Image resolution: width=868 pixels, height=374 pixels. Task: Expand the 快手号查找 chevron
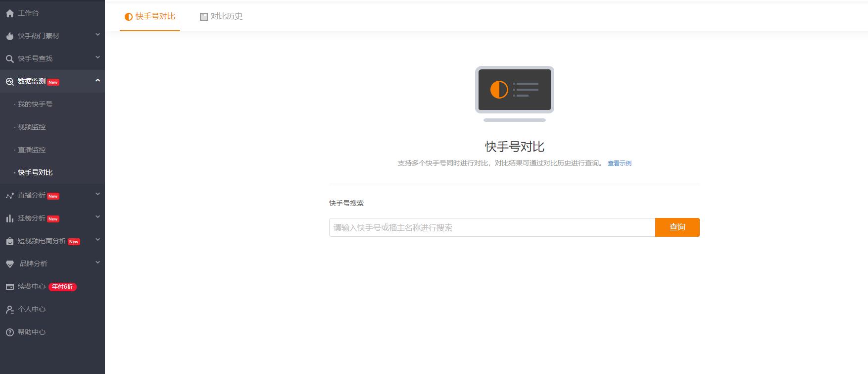point(97,57)
